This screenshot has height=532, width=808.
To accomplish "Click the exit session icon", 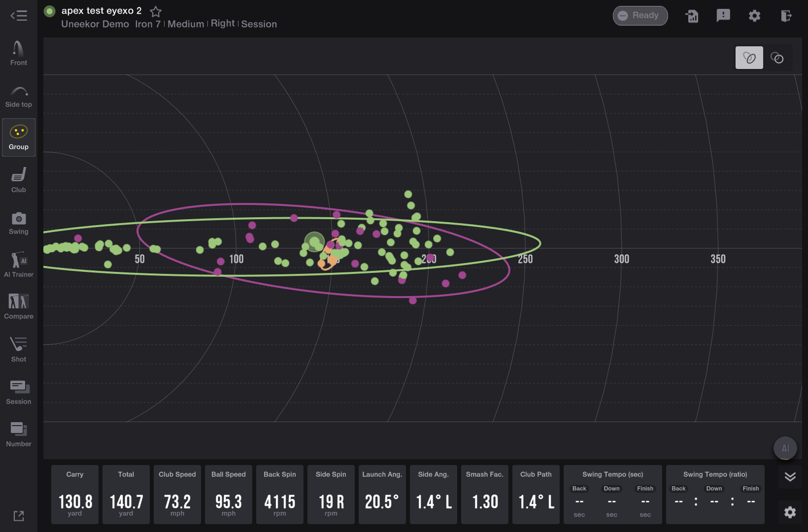I will [786, 16].
